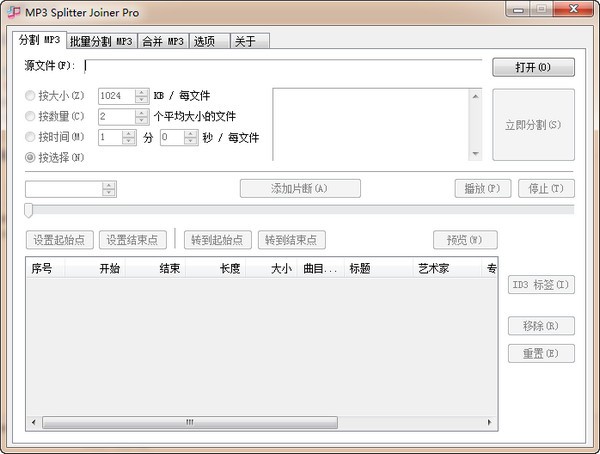Click the 立即分割(S) button
Viewport: 600px width, 454px height.
[x=533, y=125]
